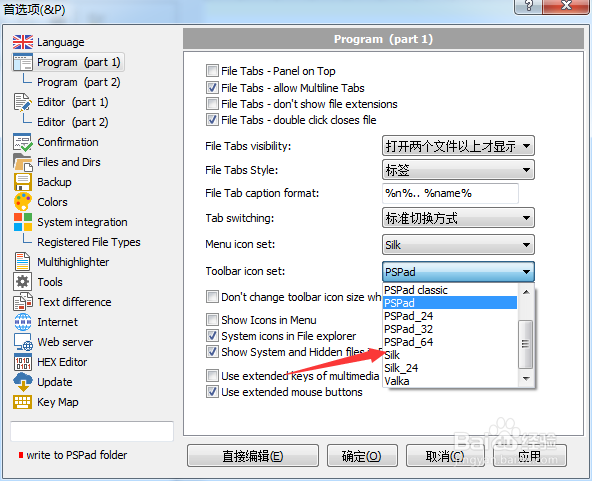Click the Editor (part 1) pencil icon
Screen dimensions: 592x481
pyautogui.click(x=23, y=102)
